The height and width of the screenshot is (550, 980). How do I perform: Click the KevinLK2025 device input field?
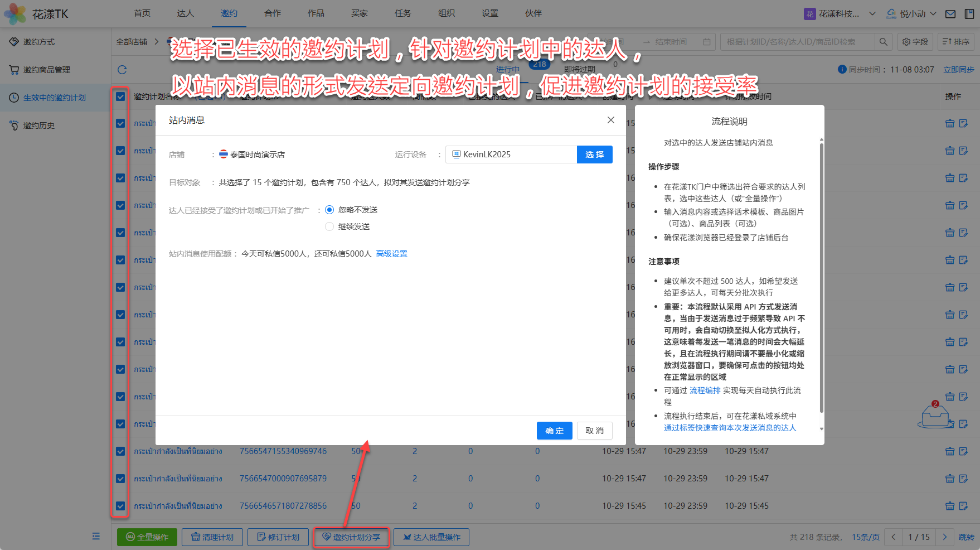click(511, 155)
